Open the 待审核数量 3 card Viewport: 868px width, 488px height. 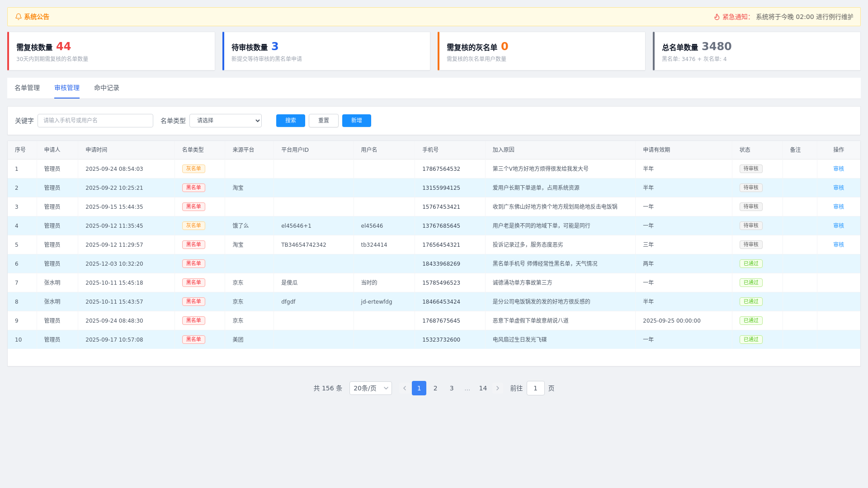pos(326,51)
